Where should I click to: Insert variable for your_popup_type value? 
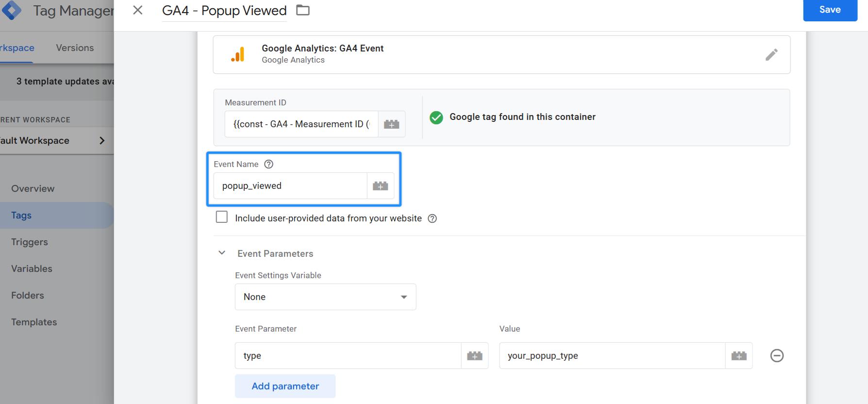tap(739, 356)
